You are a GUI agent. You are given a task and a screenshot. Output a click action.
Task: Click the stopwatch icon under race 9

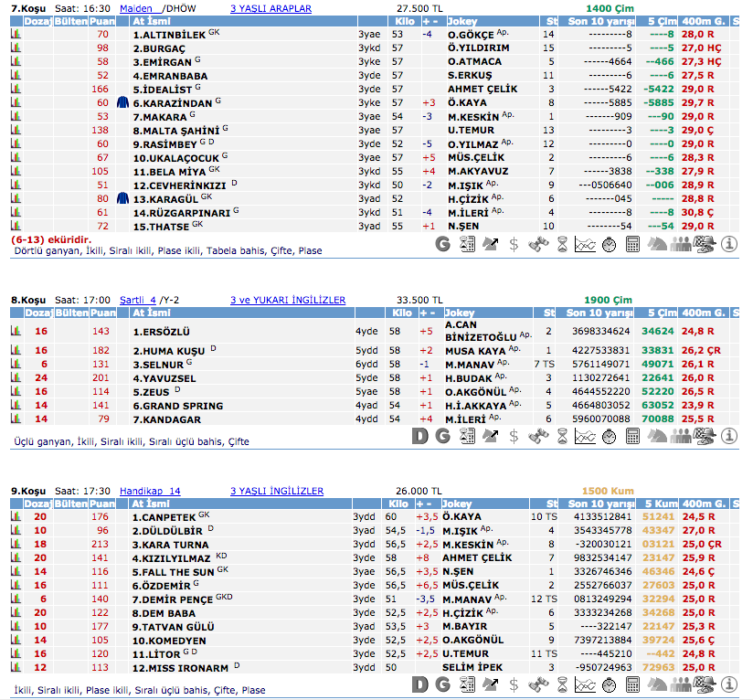pyautogui.click(x=610, y=684)
